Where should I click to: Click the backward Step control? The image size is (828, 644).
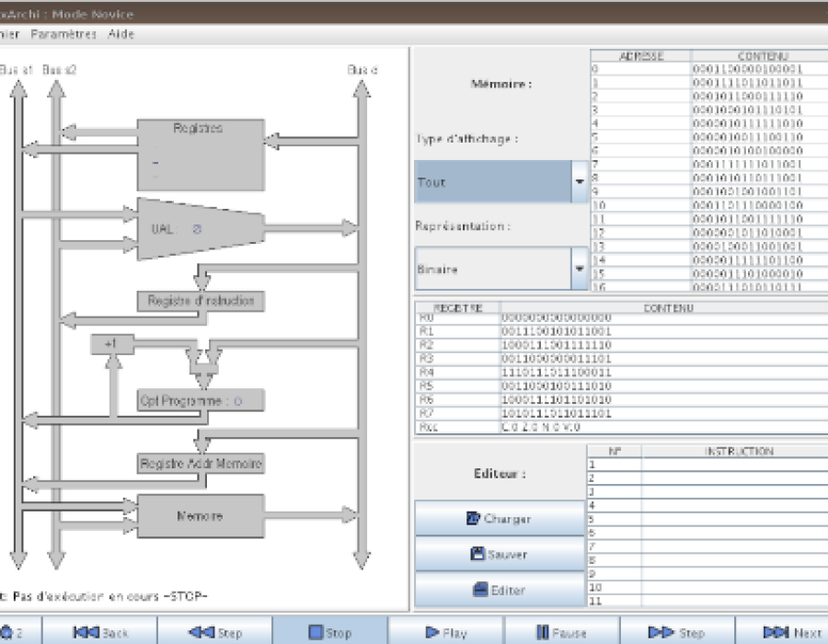(x=215, y=632)
